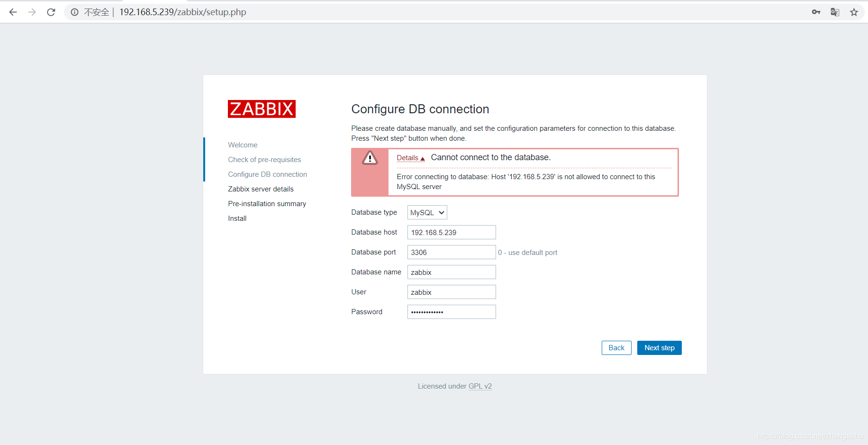This screenshot has width=868, height=445.
Task: Click the User input field
Action: coord(452,292)
